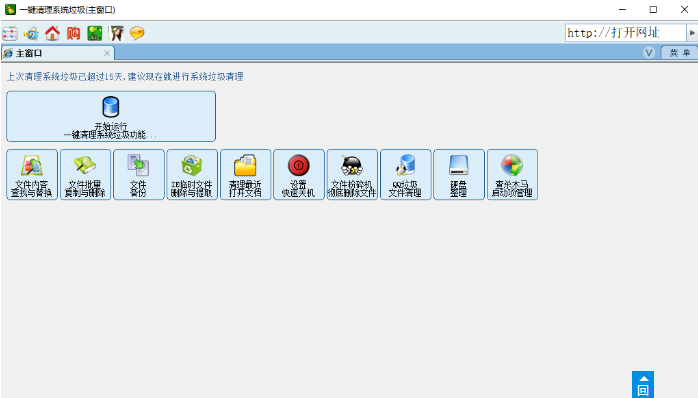Viewport: 698px width, 398px height.
Task: Open the clear recent documents tool
Action: click(246, 175)
